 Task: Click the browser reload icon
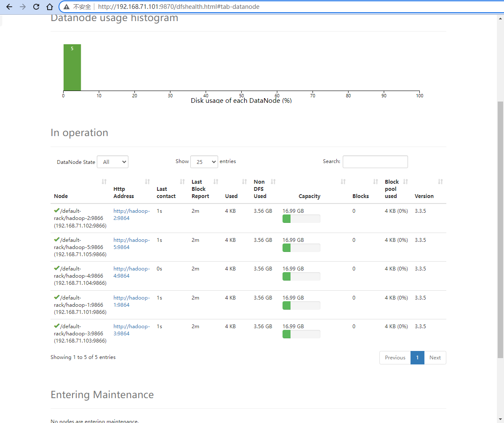coord(36,7)
